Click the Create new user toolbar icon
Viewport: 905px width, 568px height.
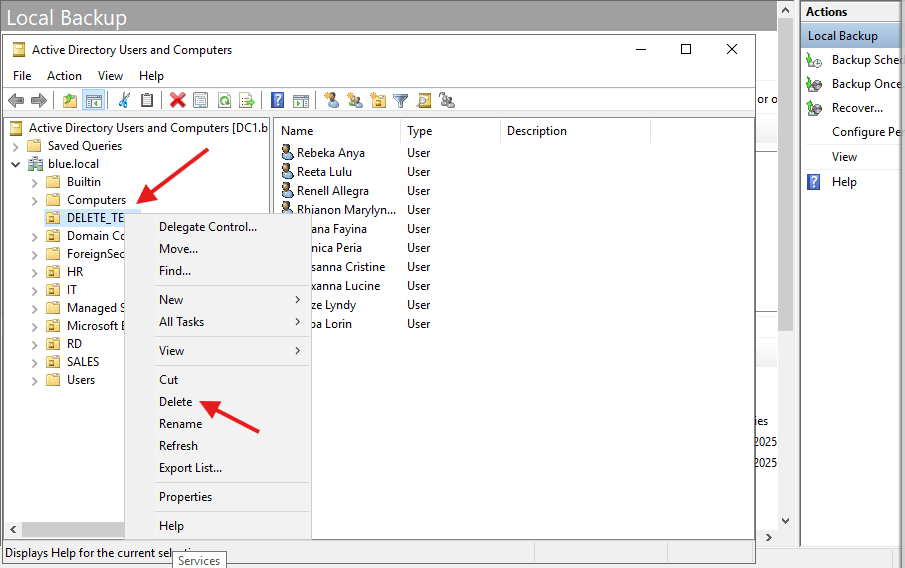point(331,100)
